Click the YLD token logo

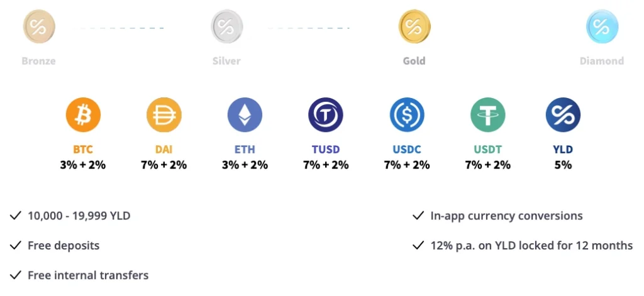[x=562, y=116]
